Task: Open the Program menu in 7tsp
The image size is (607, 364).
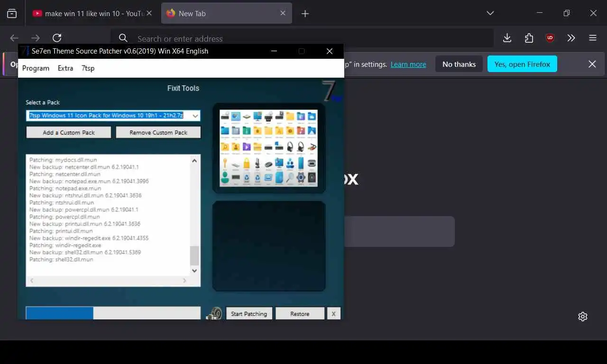Action: pyautogui.click(x=36, y=68)
